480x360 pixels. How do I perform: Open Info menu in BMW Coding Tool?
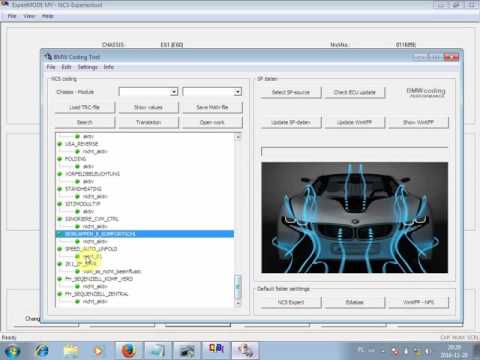[x=109, y=67]
